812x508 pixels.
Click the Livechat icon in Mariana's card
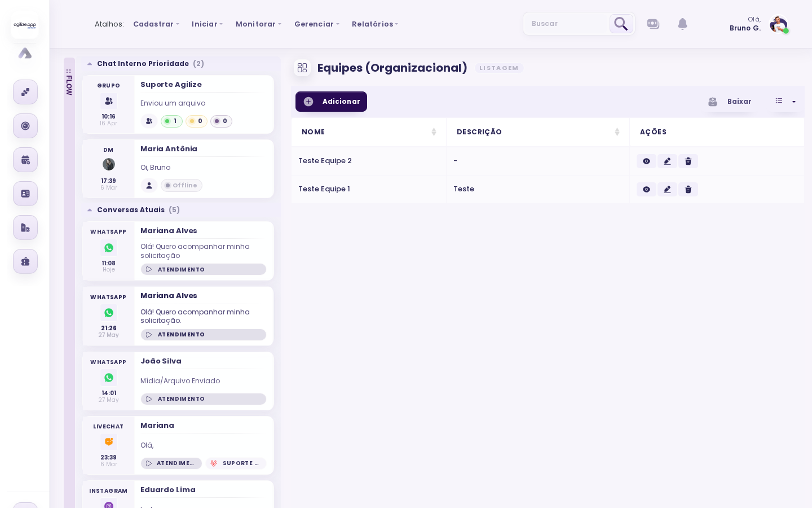[x=109, y=442]
